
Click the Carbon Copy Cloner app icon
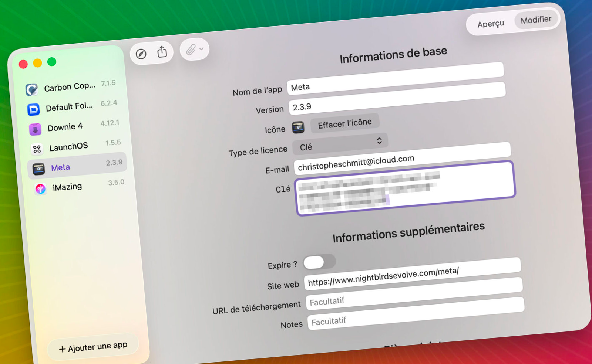coord(31,89)
